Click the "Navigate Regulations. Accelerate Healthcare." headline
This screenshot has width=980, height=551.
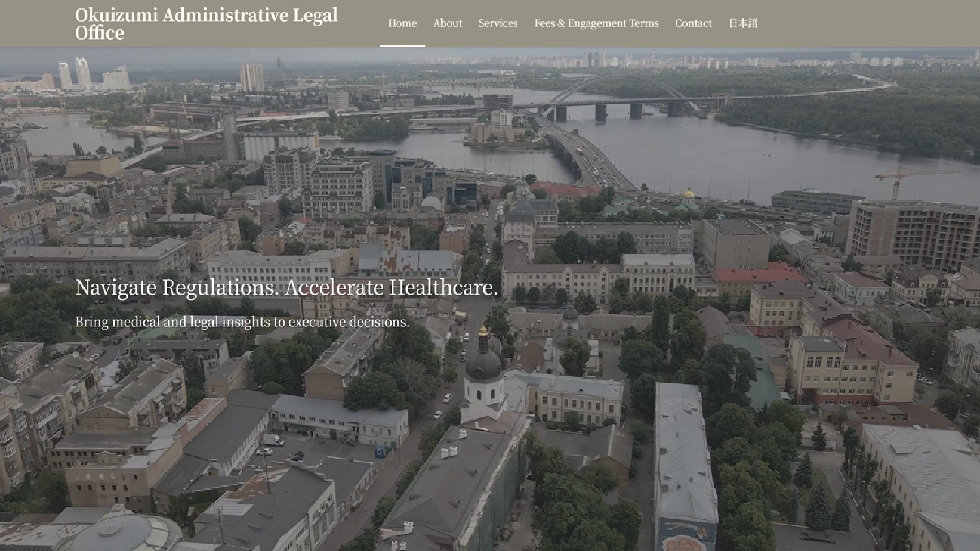coord(286,287)
